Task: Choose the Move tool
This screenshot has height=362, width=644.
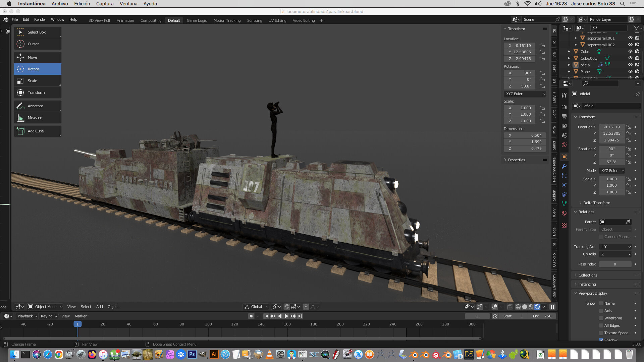Action: pyautogui.click(x=38, y=57)
